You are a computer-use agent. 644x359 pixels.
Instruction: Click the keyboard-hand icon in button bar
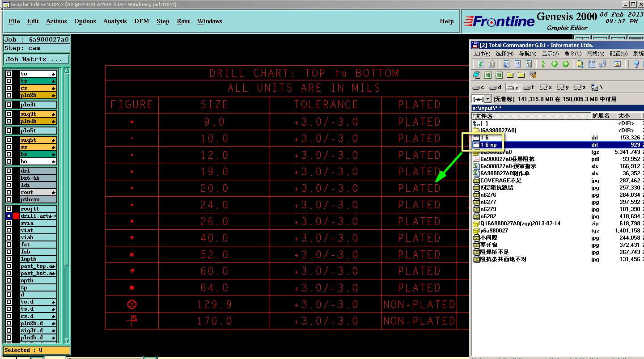coord(532,75)
